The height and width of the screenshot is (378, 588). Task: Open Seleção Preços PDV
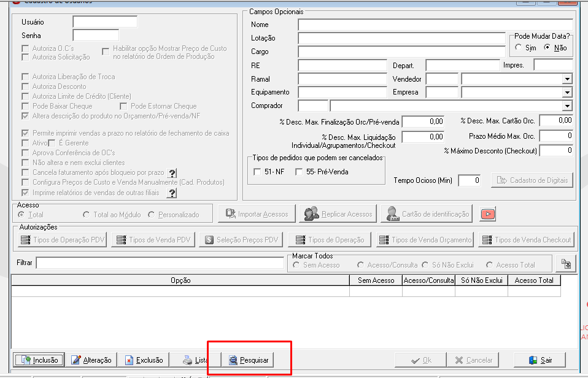click(241, 240)
